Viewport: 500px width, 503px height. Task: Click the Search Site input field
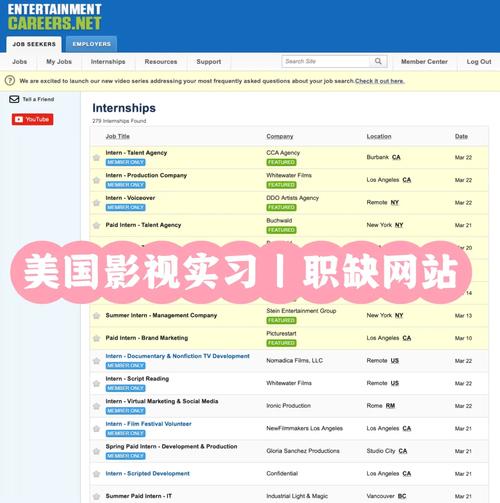[326, 61]
